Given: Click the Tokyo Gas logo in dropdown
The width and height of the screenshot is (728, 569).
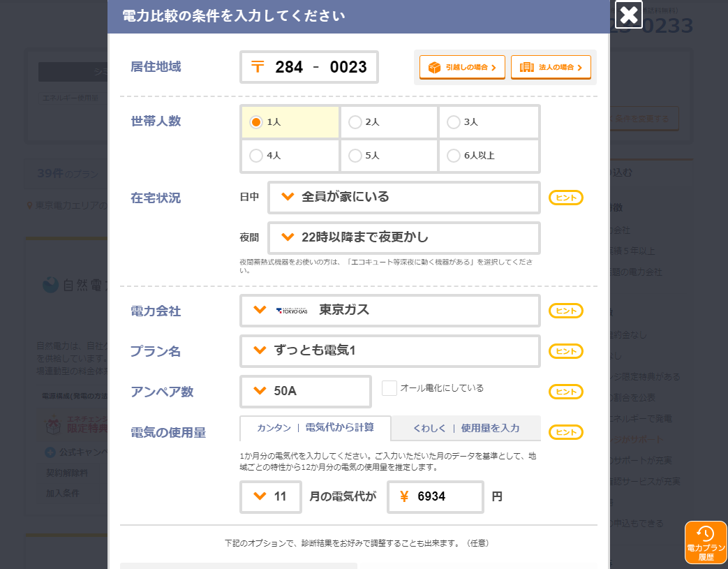Looking at the screenshot, I should tap(292, 311).
